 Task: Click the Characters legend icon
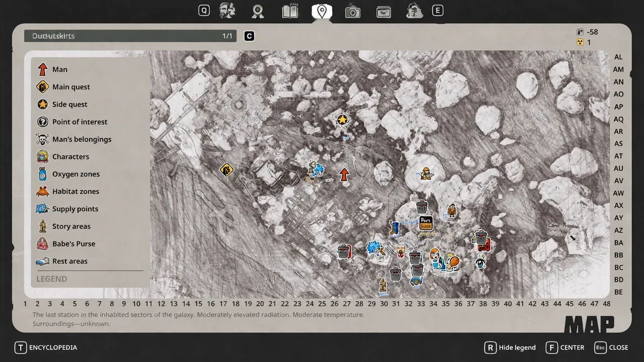tap(43, 156)
